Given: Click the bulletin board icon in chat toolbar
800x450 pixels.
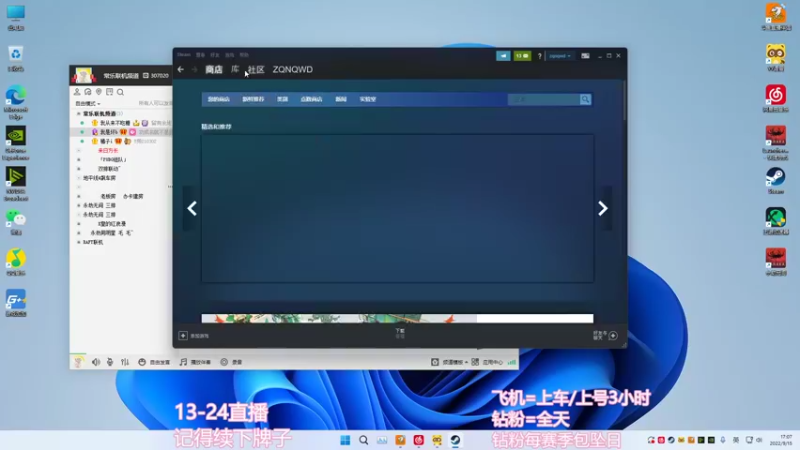Looking at the screenshot, I should click(x=109, y=92).
